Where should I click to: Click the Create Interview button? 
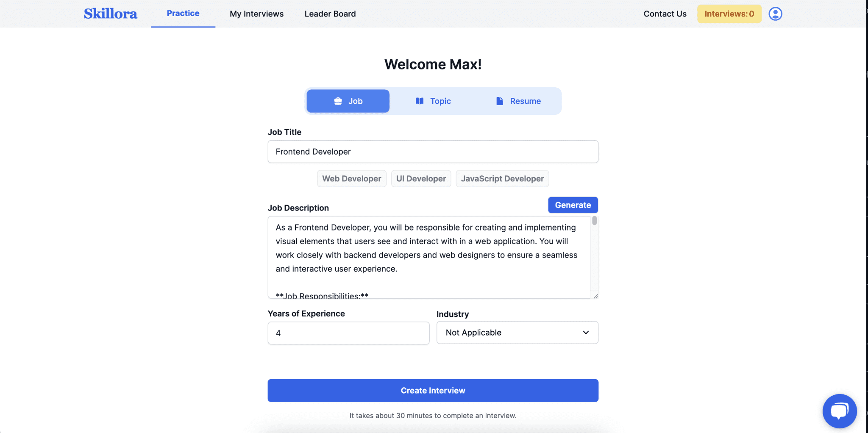pos(433,391)
